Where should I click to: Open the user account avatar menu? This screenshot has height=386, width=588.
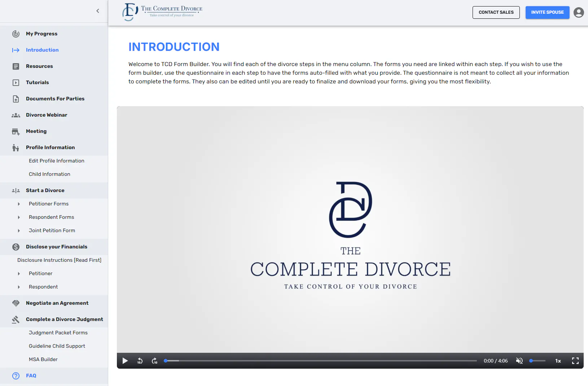579,13
